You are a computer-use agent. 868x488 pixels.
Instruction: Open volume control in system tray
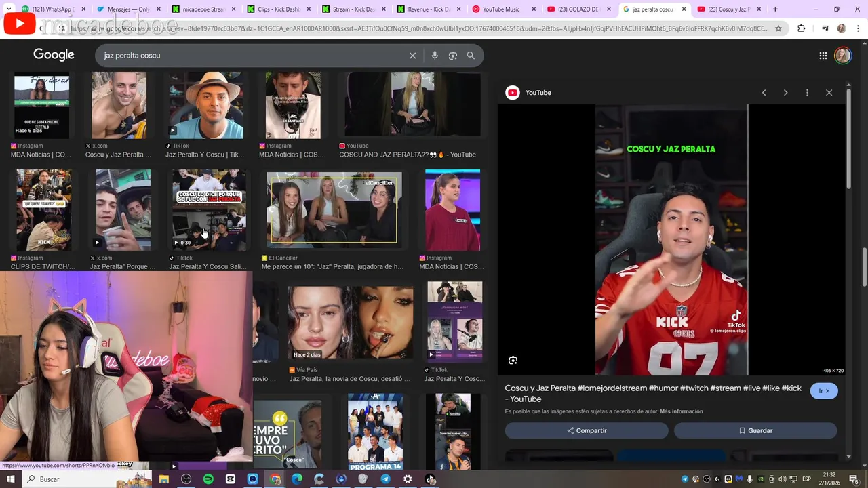782,479
